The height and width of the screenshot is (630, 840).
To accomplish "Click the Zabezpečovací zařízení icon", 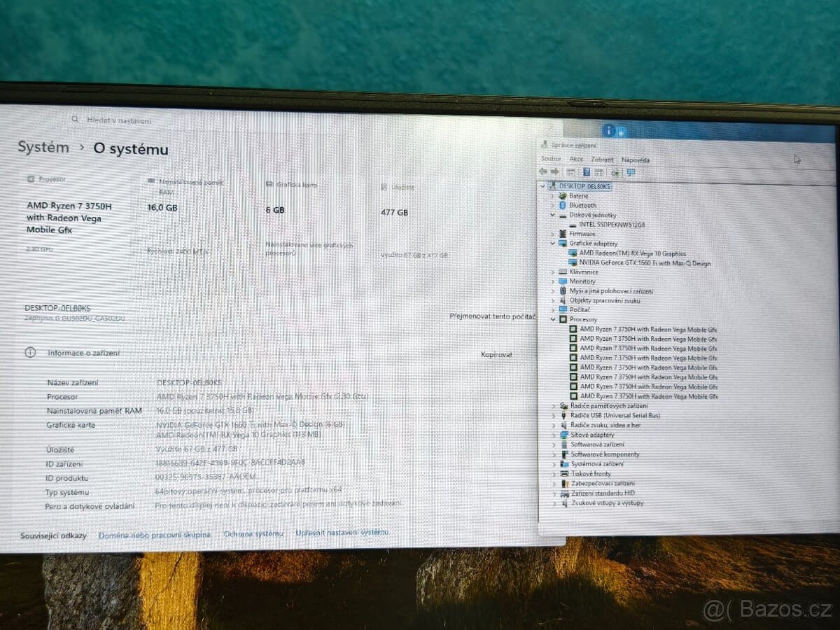I will [564, 483].
